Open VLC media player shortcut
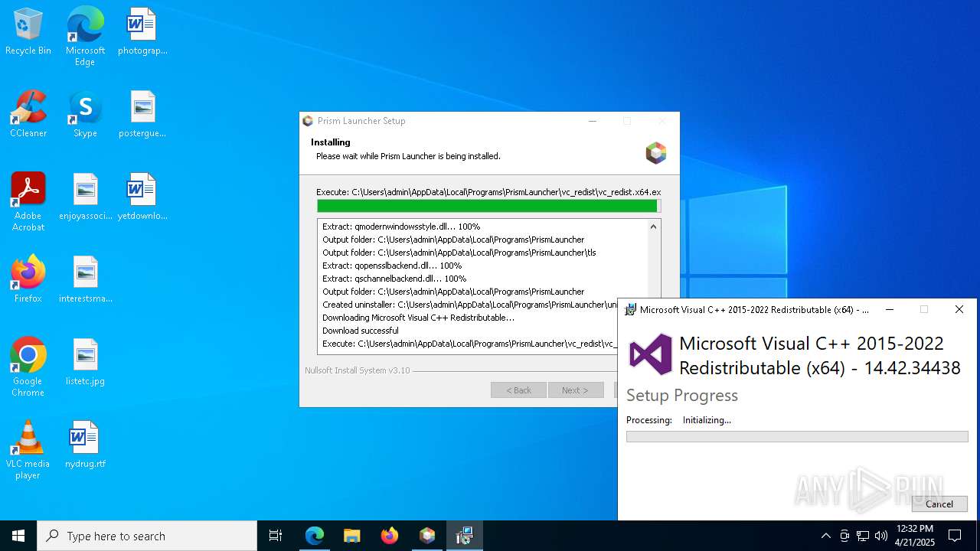 pos(28,450)
